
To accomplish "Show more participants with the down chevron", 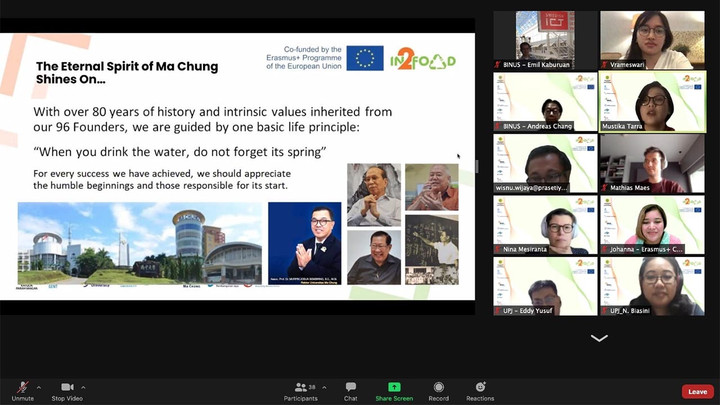I will [599, 338].
